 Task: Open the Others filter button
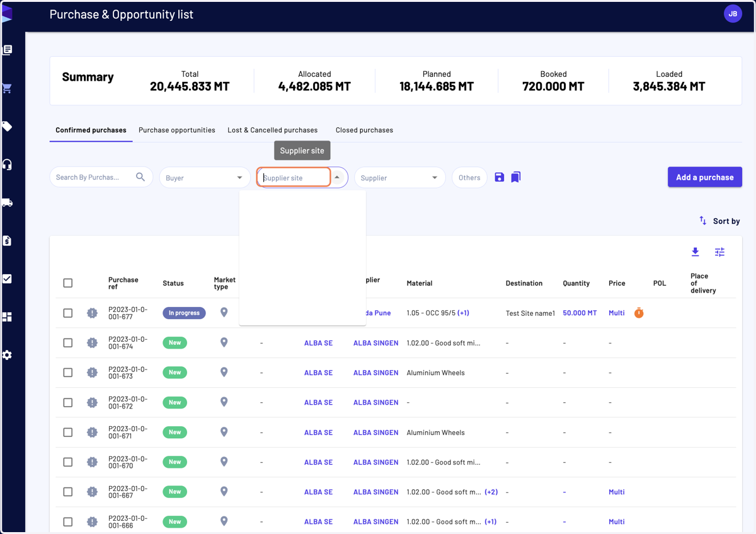[469, 178]
